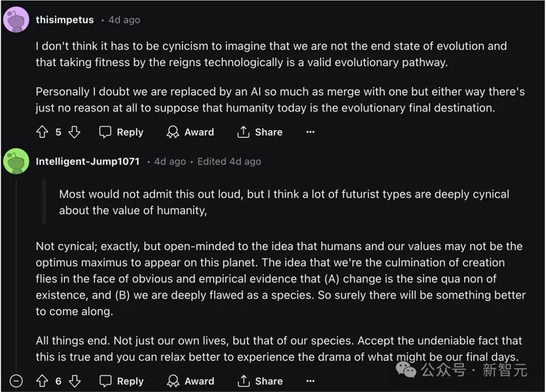
Task: Click the vertical thread line below green avatar
Action: click(x=16, y=273)
